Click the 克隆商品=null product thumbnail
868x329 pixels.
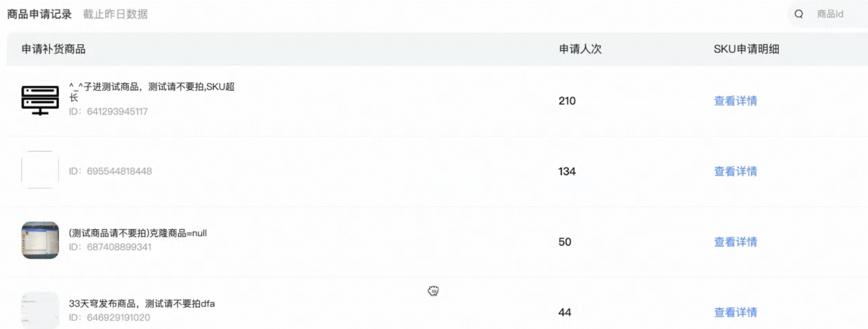point(40,240)
